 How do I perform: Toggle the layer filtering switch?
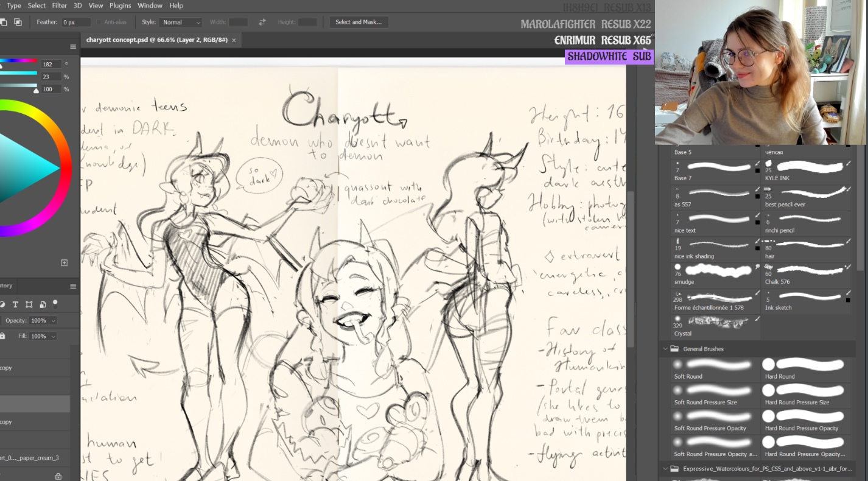pos(55,303)
